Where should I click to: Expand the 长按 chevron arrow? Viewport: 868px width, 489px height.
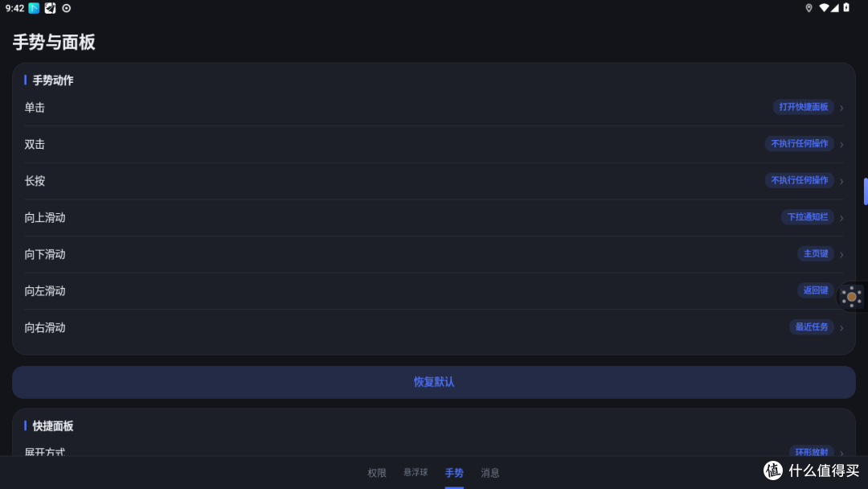click(841, 181)
